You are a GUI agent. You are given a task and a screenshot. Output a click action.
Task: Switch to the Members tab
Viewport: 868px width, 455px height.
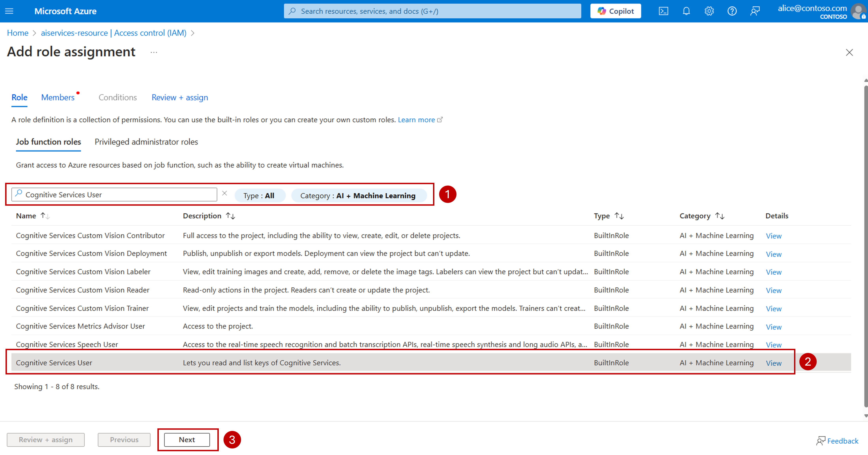(58, 98)
